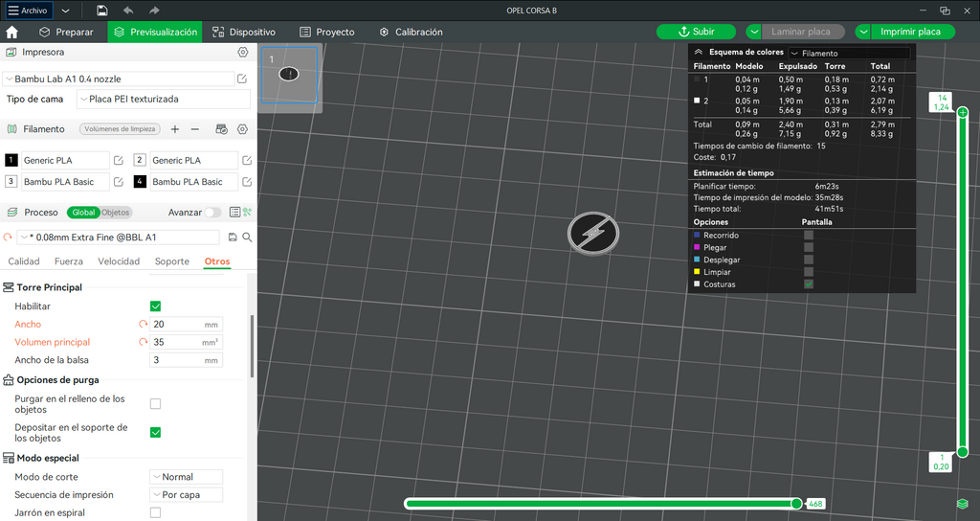Open printer settings gear icon

tap(243, 53)
